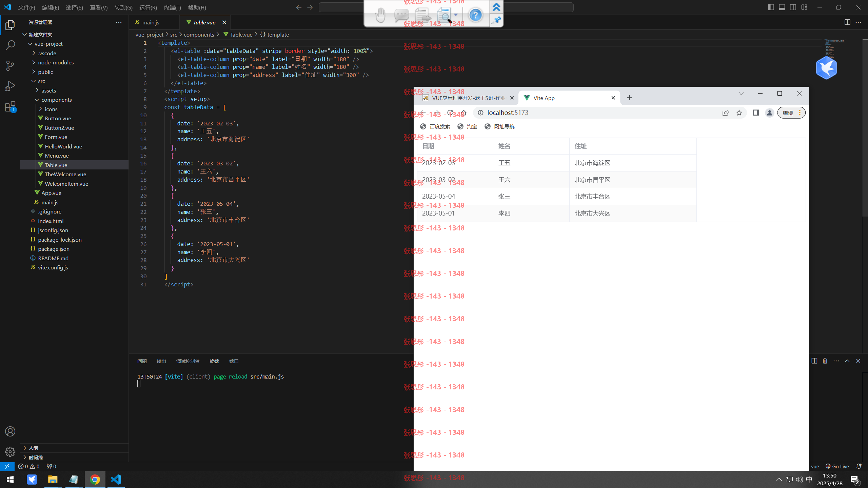This screenshot has height=488, width=868.
Task: Click errors and warnings status indicator
Action: 29,466
